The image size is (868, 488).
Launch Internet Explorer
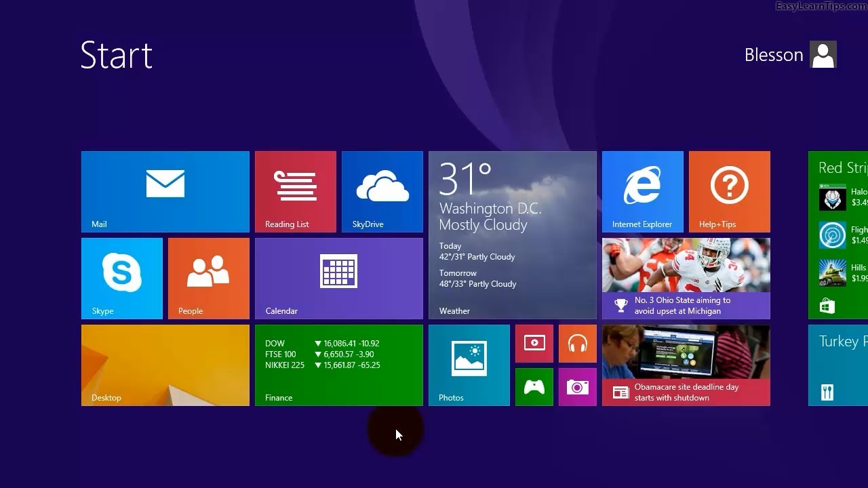(x=642, y=191)
